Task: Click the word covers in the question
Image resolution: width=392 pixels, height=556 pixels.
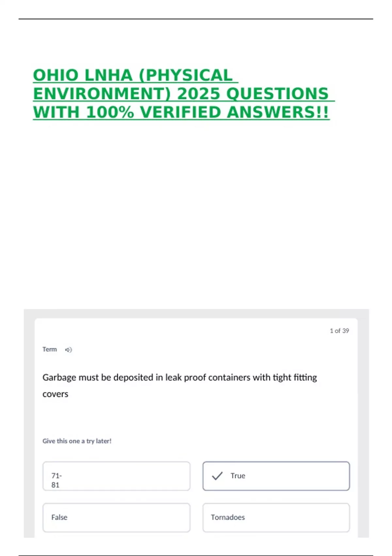Action: tap(55, 394)
